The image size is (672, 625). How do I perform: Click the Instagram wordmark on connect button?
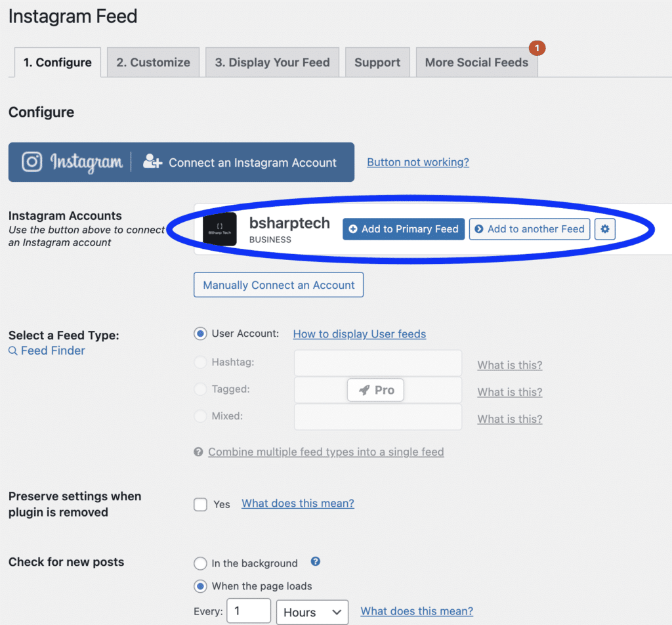click(87, 162)
